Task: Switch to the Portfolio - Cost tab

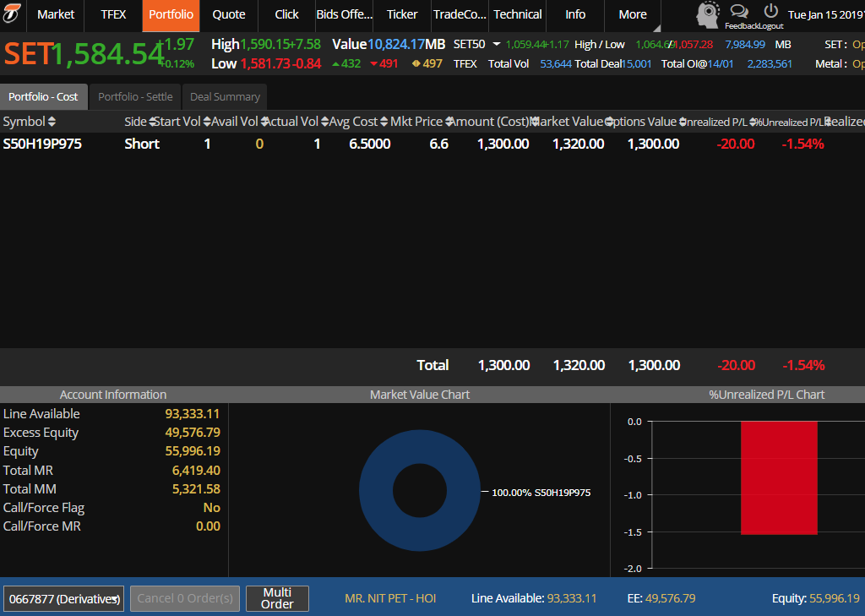Action: 44,96
